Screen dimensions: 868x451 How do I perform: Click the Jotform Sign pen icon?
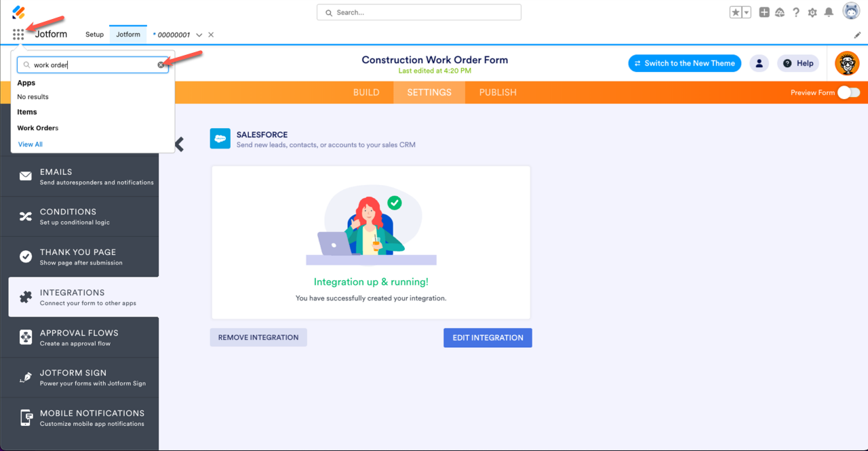pyautogui.click(x=26, y=377)
